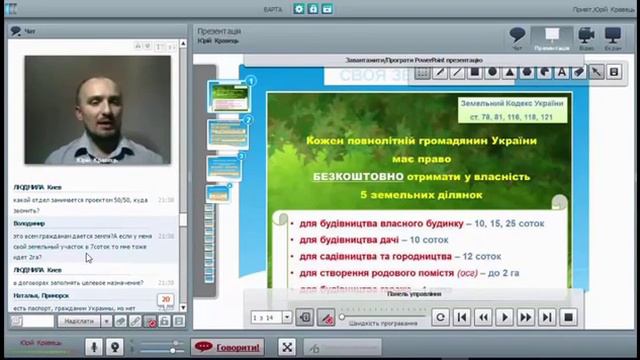Select the square shape tool
The width and height of the screenshot is (640, 360).
(x=475, y=73)
